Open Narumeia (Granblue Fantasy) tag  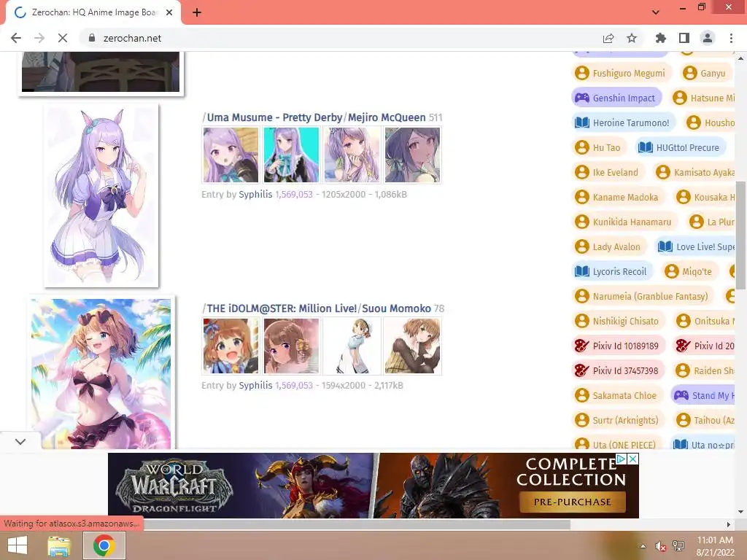(x=643, y=296)
